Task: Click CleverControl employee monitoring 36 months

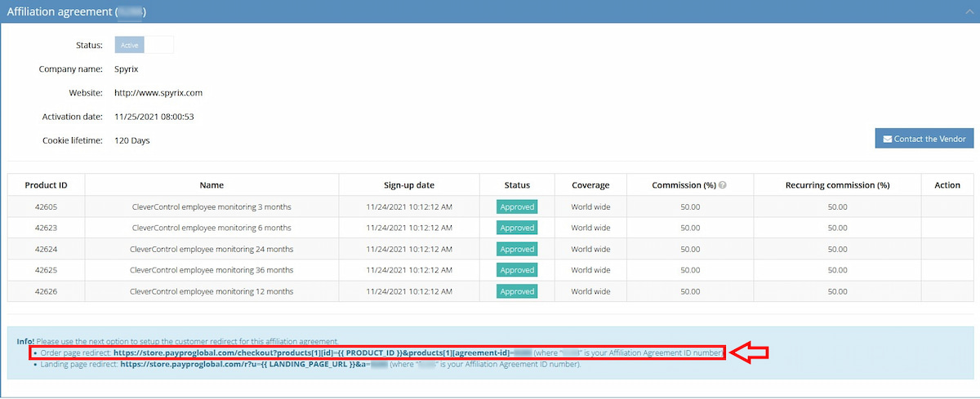Action: tap(212, 270)
